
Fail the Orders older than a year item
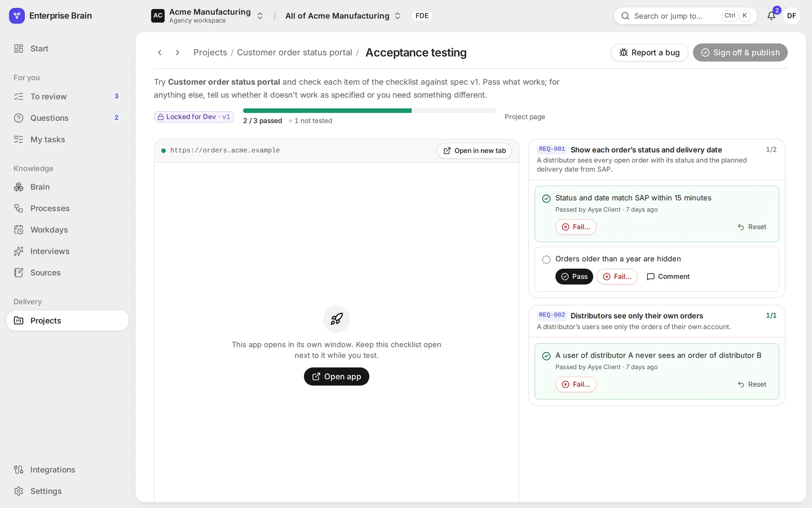[617, 276]
